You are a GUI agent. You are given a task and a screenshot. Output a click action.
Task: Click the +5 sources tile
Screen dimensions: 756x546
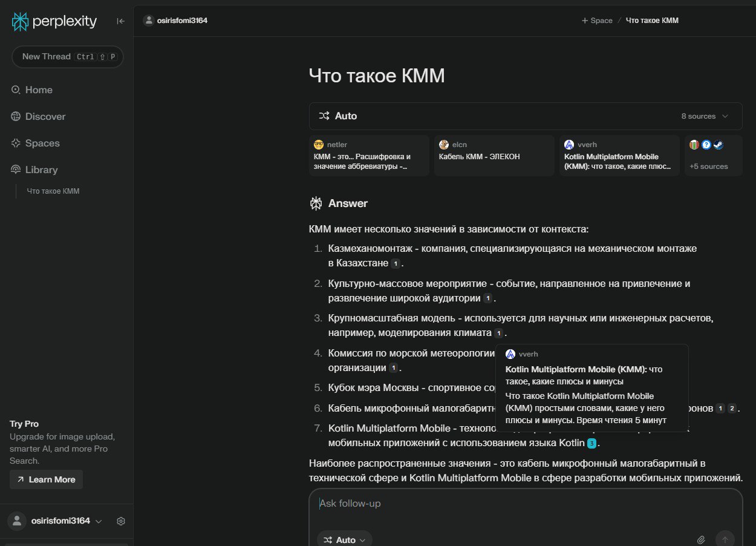[709, 156]
